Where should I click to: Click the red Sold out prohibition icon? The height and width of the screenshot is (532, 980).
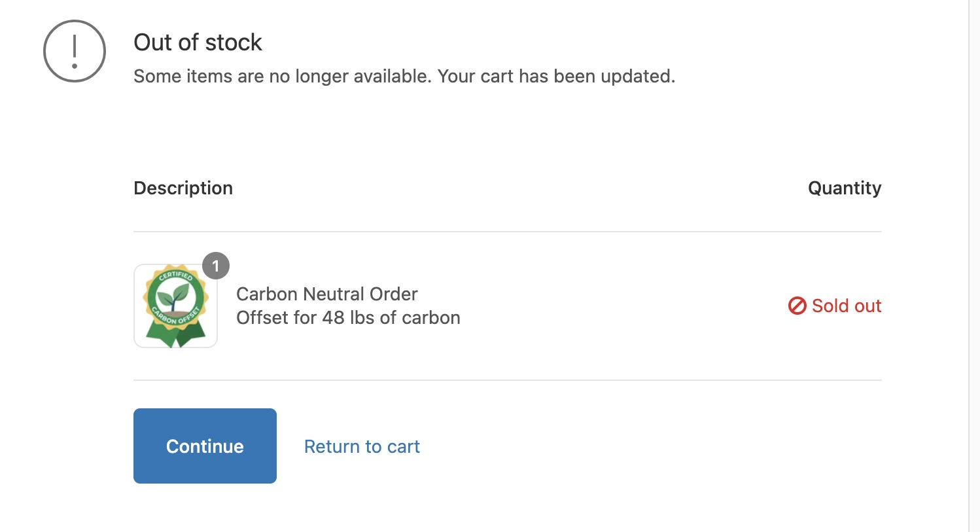pyautogui.click(x=797, y=306)
